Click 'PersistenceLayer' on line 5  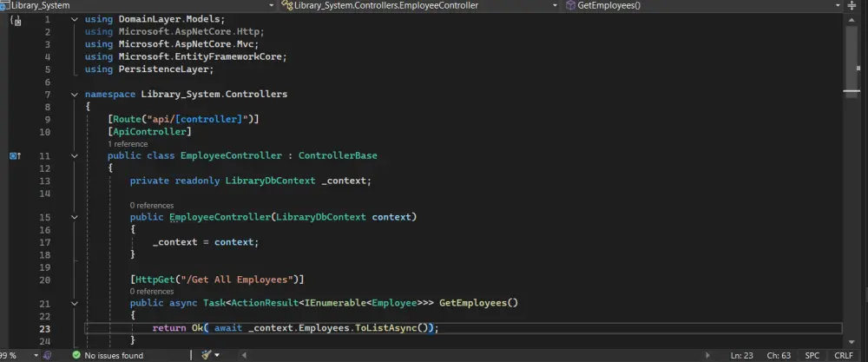pos(166,69)
